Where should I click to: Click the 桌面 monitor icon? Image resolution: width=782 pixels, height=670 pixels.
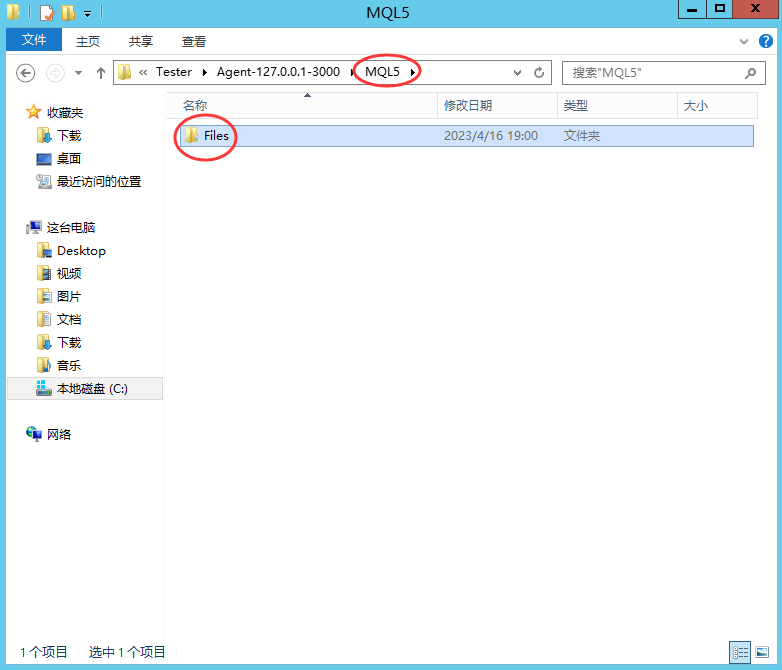(44, 159)
